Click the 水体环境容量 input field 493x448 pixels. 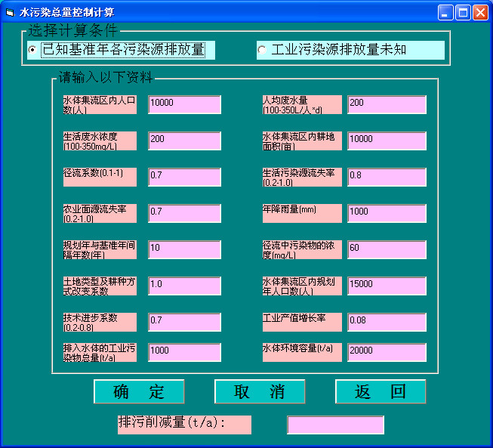387,352
